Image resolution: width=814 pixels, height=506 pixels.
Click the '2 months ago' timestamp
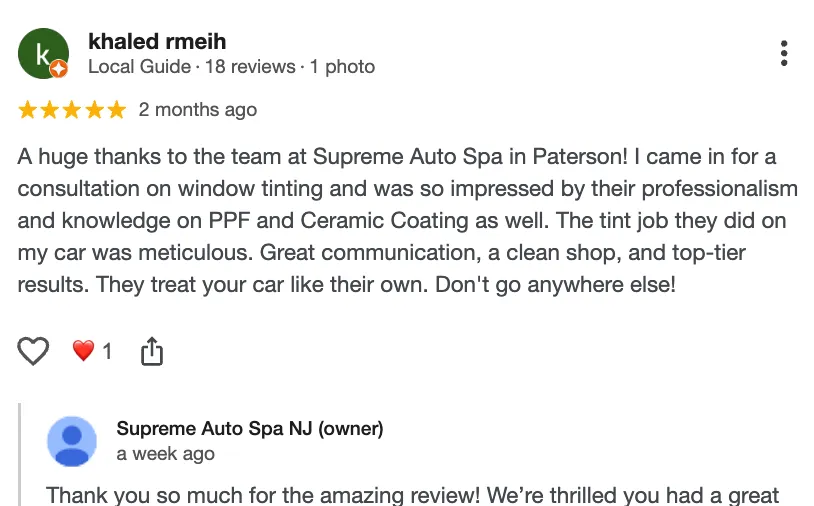197,110
